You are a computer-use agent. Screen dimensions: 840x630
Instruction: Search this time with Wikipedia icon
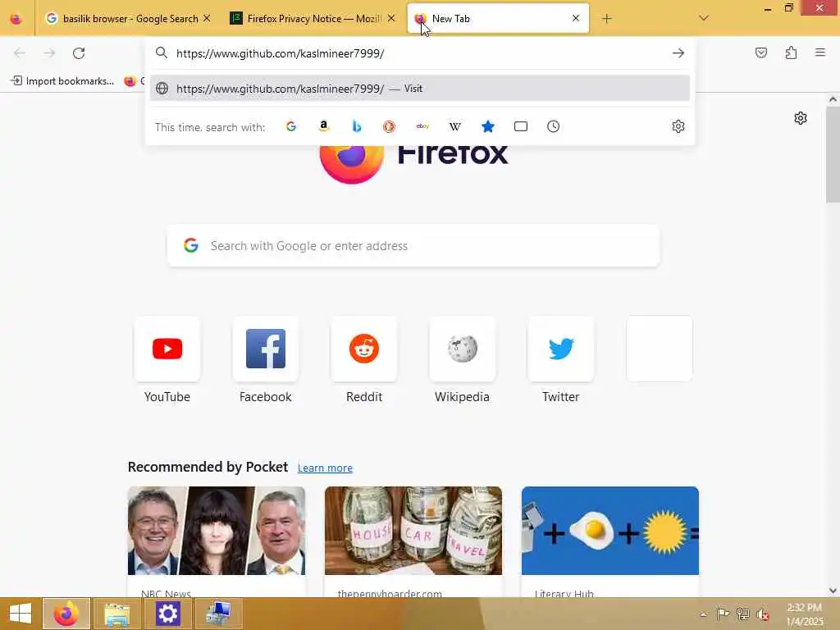454,126
